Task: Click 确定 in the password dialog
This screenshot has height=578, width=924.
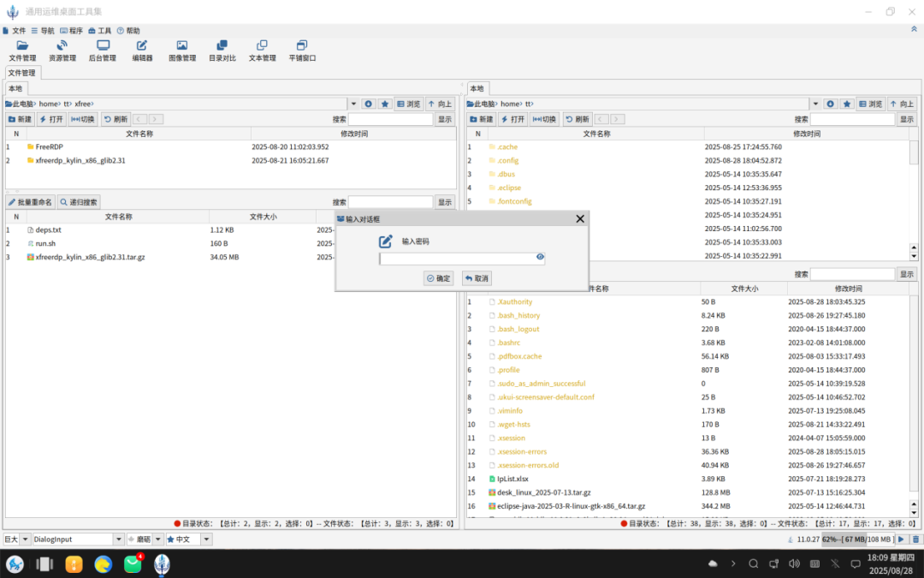Action: pos(438,278)
